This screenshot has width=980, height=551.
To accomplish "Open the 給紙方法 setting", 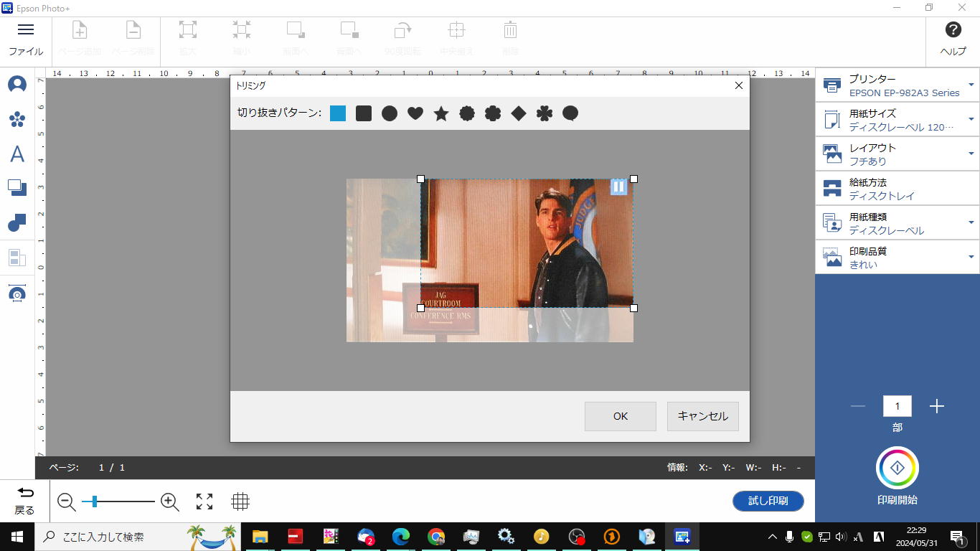I will [x=897, y=188].
